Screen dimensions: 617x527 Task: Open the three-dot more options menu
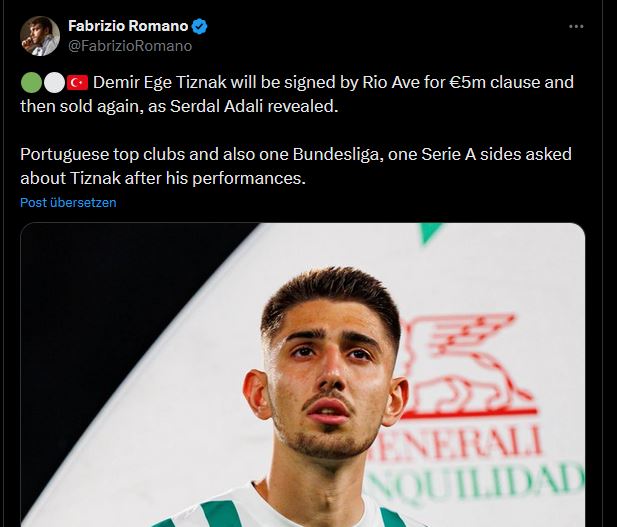[576, 26]
